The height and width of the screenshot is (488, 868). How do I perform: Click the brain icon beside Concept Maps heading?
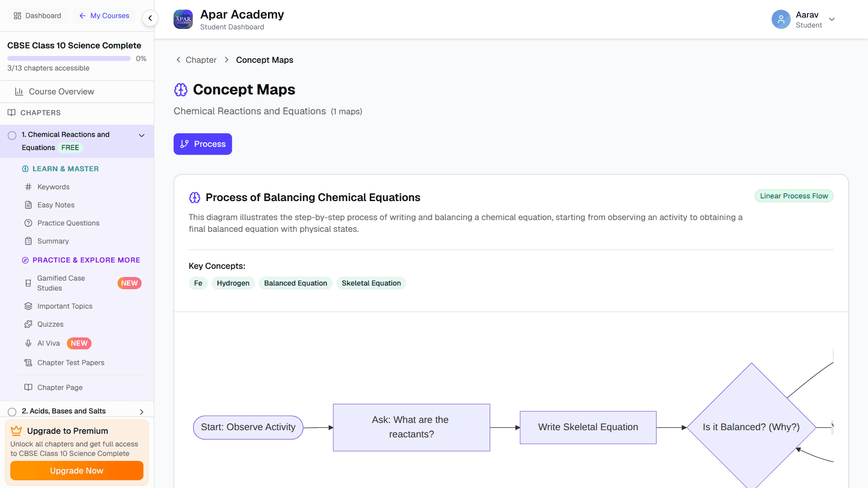click(x=181, y=90)
